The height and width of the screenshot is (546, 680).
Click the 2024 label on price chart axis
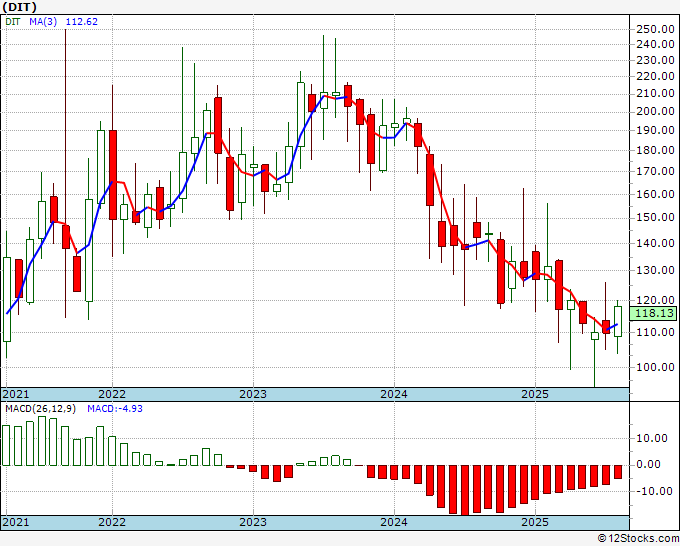click(x=394, y=394)
